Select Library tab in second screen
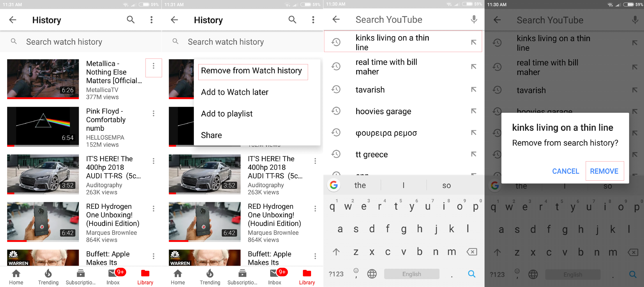Viewport: 644px width, 287px height. pyautogui.click(x=307, y=277)
